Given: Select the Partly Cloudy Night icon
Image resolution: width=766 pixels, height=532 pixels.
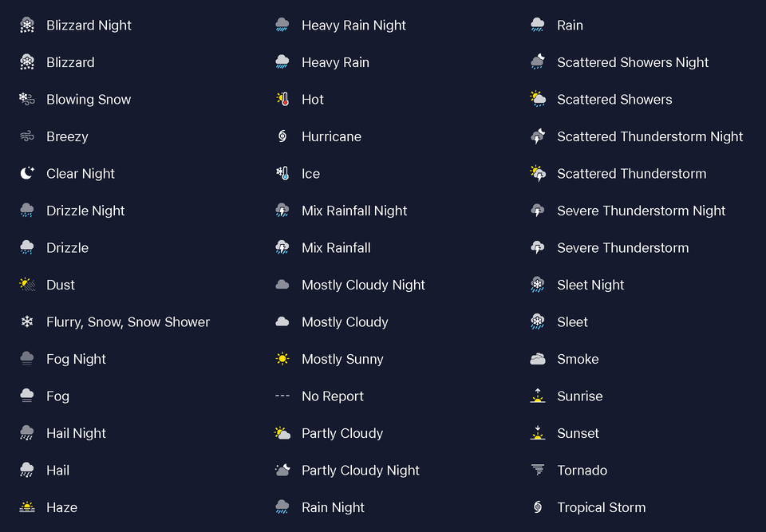Looking at the screenshot, I should [282, 470].
